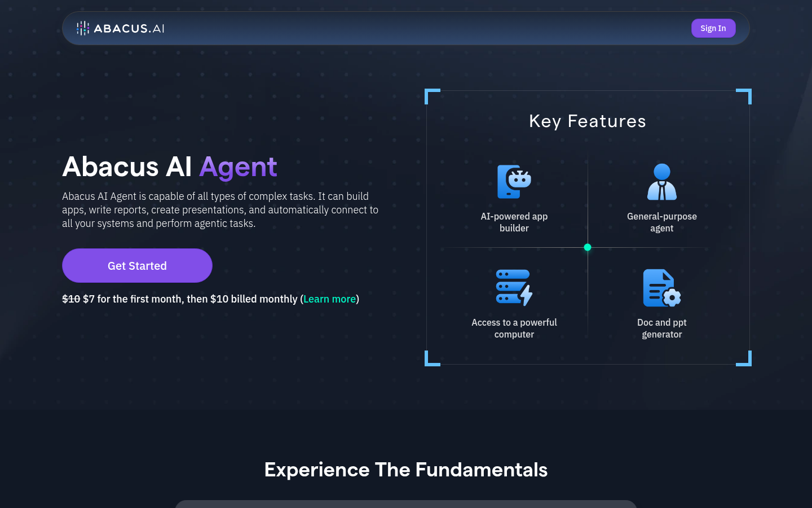The height and width of the screenshot is (508, 812).
Task: Click the Sign In button
Action: pyautogui.click(x=713, y=28)
